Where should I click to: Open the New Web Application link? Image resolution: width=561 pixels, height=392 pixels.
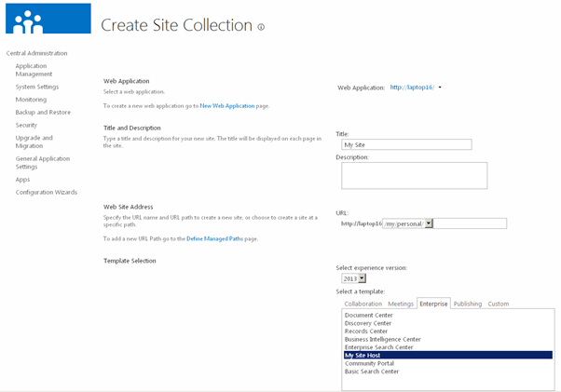(x=227, y=106)
